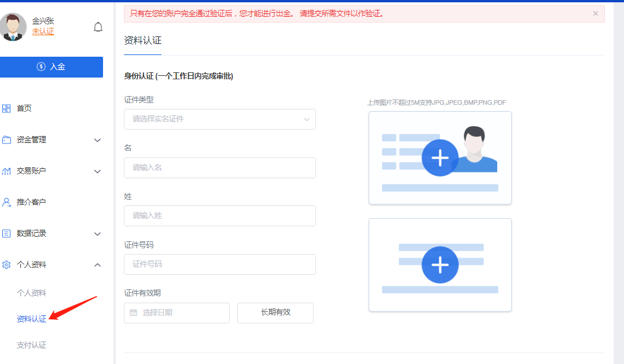Click the 数据记录 list icon
The width and height of the screenshot is (624, 364).
(6, 234)
